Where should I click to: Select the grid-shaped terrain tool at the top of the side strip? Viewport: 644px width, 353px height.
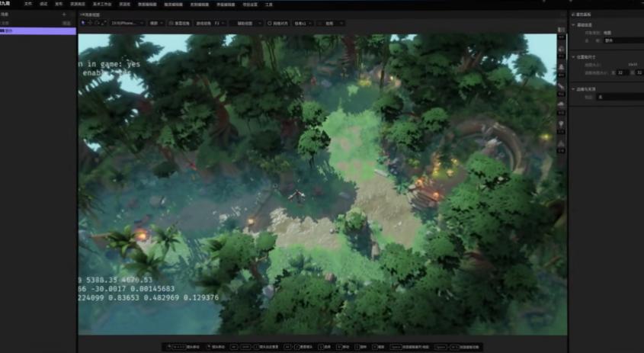point(561,31)
